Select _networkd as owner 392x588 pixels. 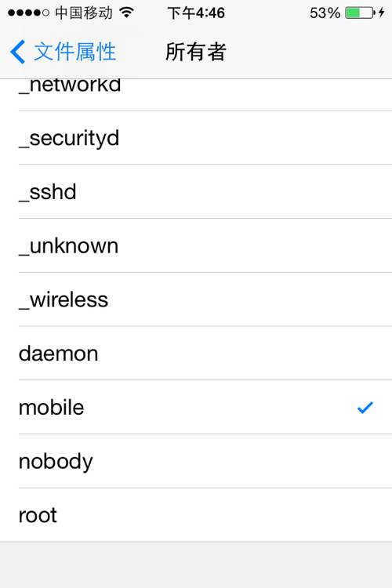[x=196, y=95]
